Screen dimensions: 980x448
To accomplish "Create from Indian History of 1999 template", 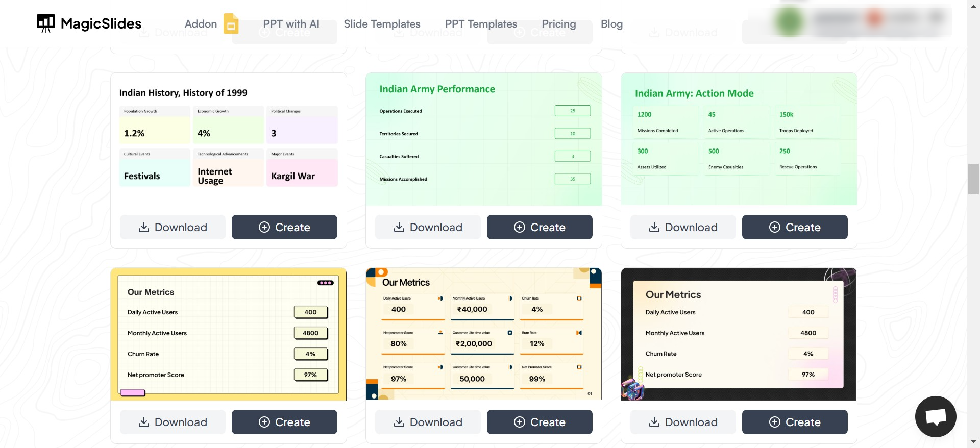I will 284,227.
